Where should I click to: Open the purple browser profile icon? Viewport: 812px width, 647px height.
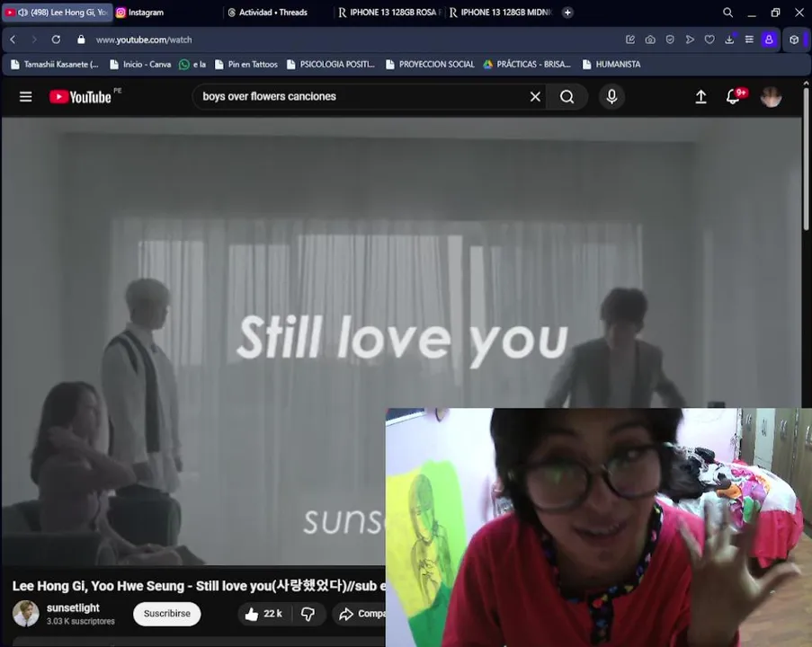[x=769, y=40]
